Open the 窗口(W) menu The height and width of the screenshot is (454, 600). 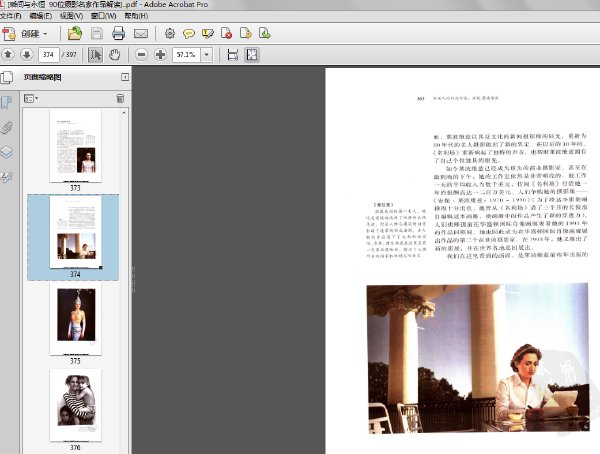(103, 16)
